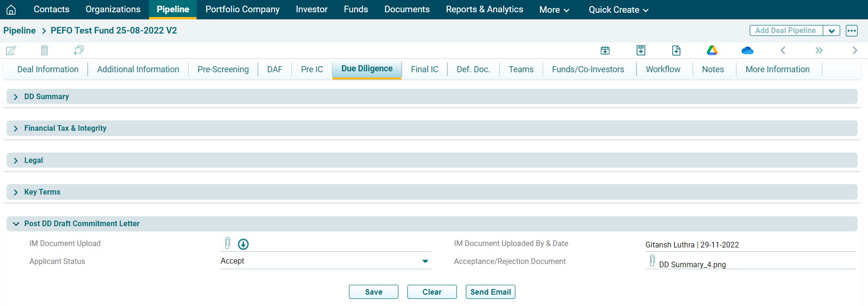The height and width of the screenshot is (306, 868).
Task: Expand the DD Summary section
Action: coord(16,97)
